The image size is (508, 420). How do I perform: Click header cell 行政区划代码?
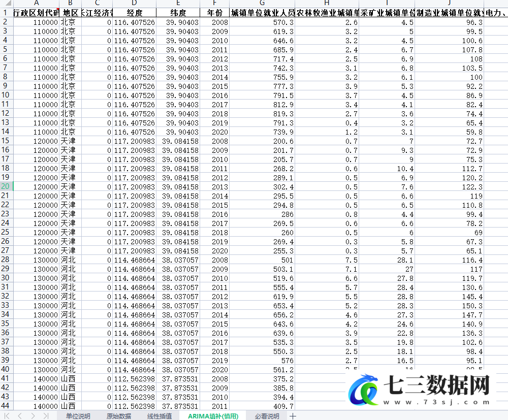(x=36, y=13)
